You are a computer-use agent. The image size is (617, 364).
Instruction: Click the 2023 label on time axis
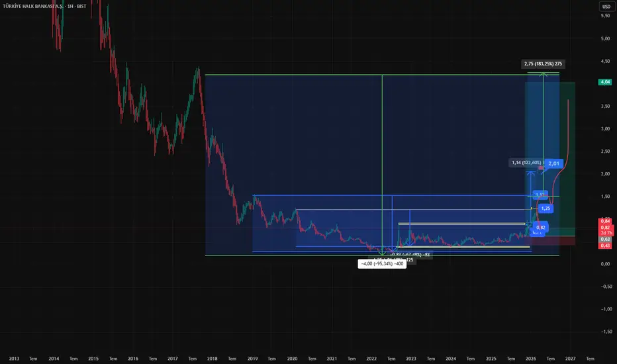[x=411, y=359]
